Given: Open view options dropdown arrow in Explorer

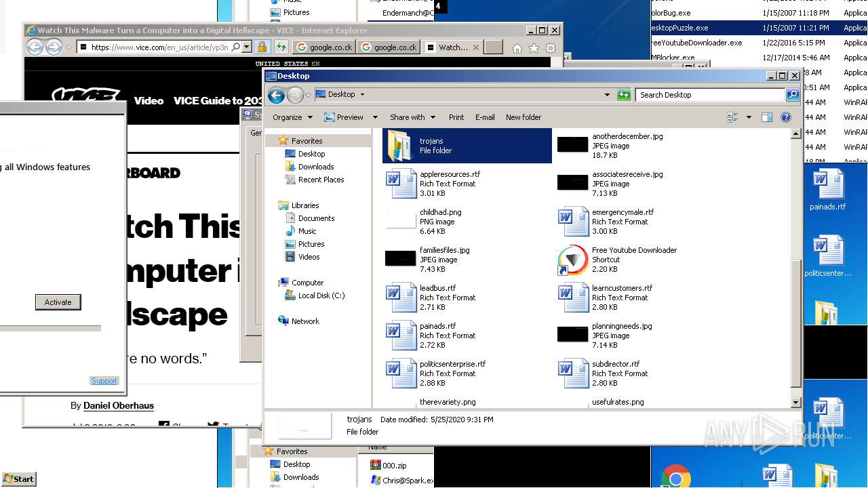Looking at the screenshot, I should 749,117.
